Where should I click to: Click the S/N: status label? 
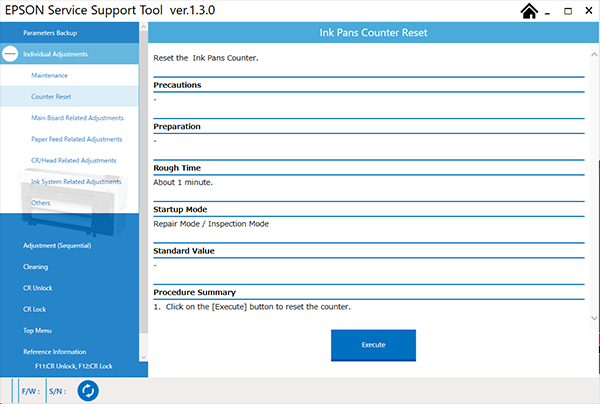[57, 391]
